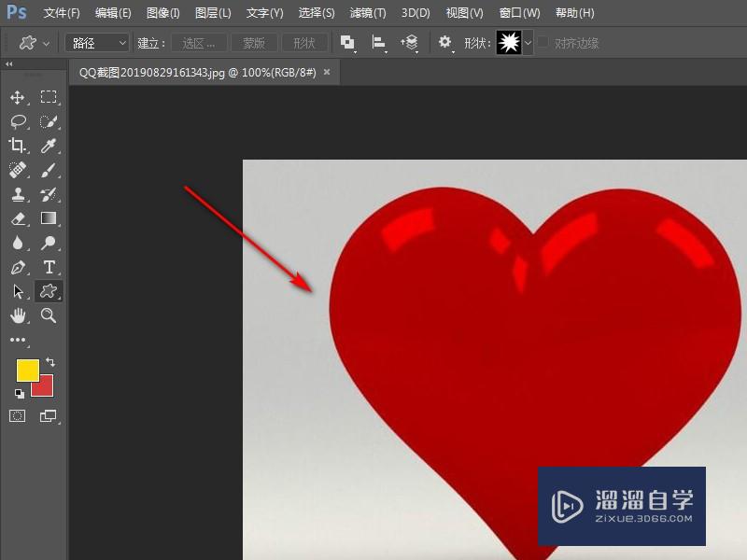747x560 pixels.
Task: Select the Move tool
Action: (x=19, y=96)
